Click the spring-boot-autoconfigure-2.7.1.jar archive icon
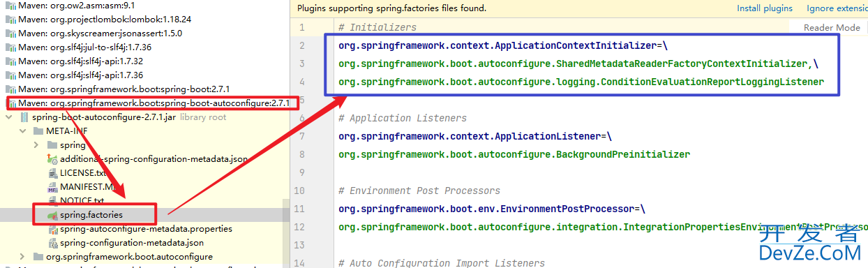 click(25, 117)
